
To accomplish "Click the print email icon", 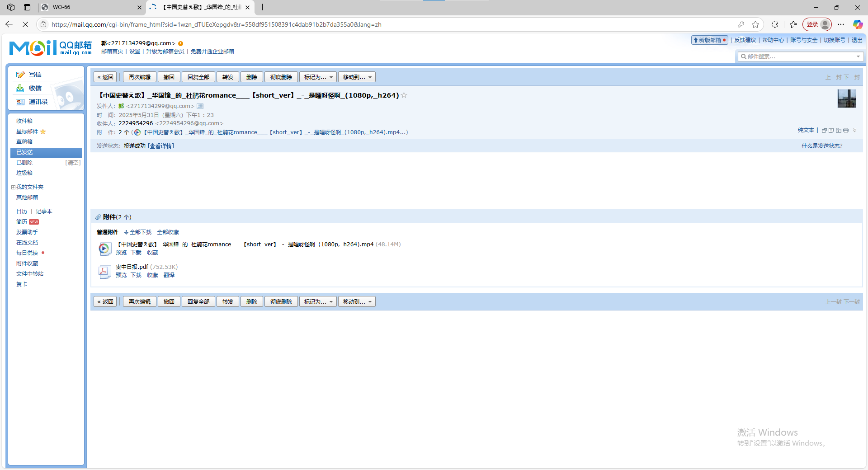I will 846,131.
